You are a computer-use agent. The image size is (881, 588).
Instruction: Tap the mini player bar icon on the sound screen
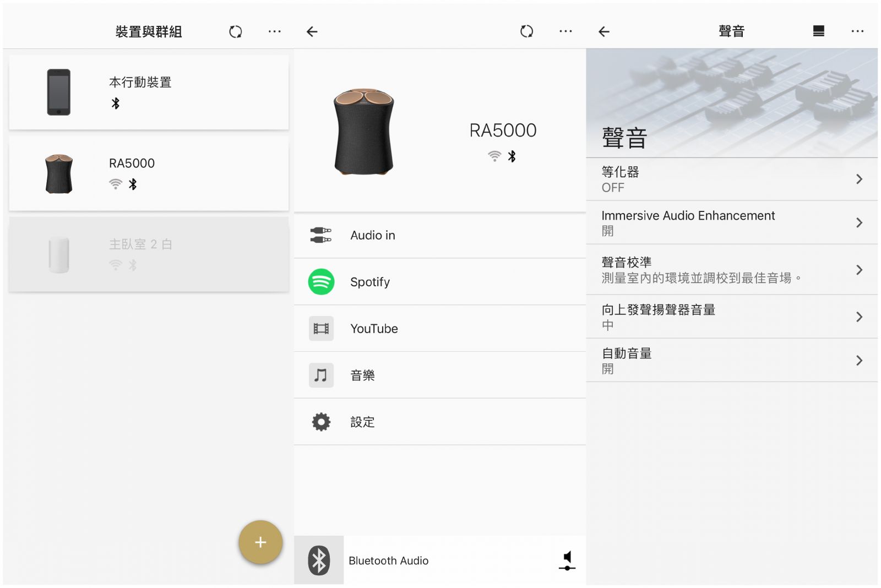(819, 31)
